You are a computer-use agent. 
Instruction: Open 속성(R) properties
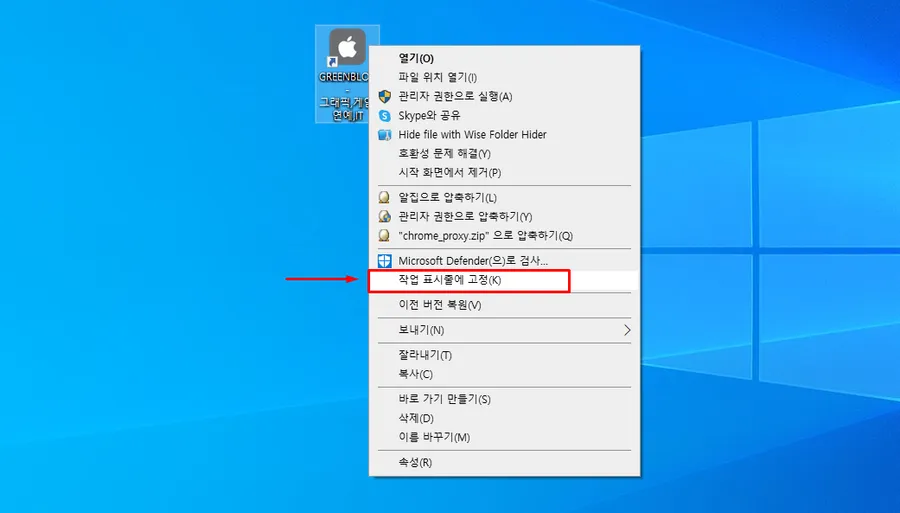coord(504,463)
